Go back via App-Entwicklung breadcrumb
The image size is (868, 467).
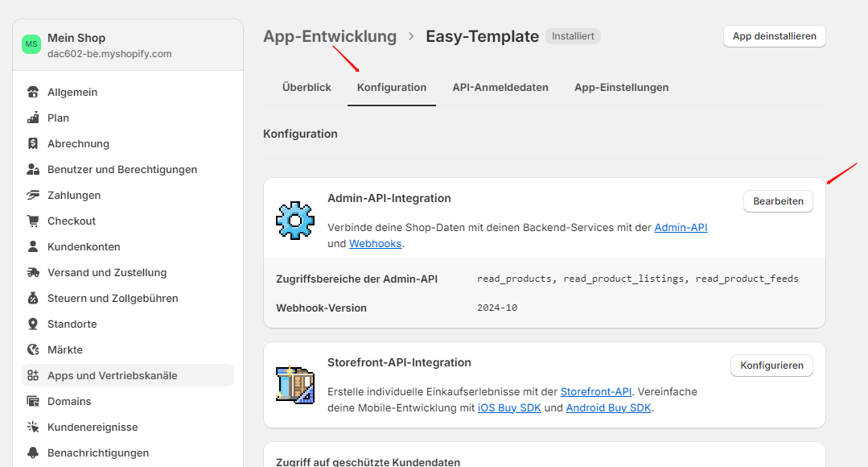click(x=330, y=36)
